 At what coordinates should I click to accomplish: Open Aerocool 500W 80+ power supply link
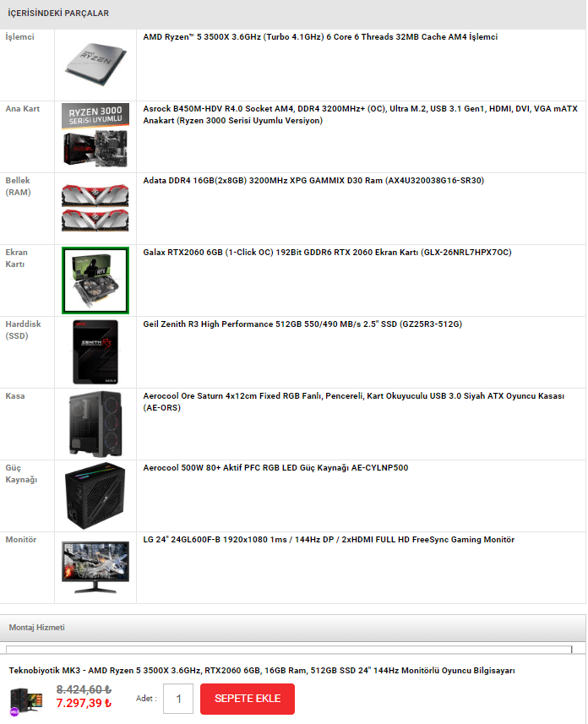pos(275,468)
